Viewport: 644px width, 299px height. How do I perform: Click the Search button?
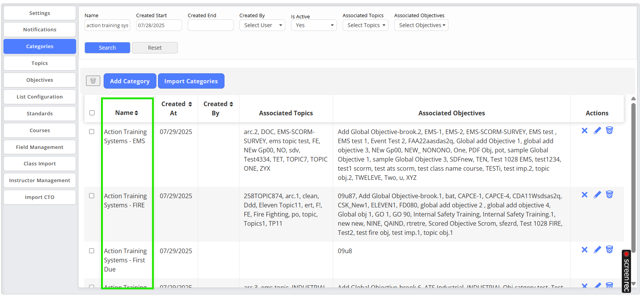[107, 48]
